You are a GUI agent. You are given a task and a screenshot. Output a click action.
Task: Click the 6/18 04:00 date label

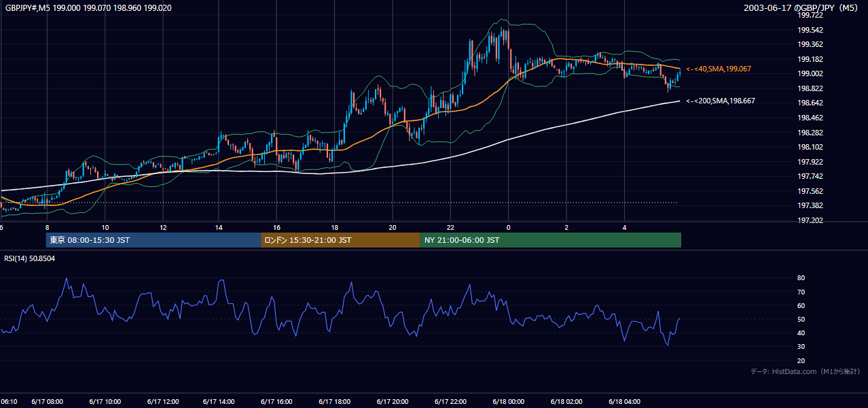624,401
